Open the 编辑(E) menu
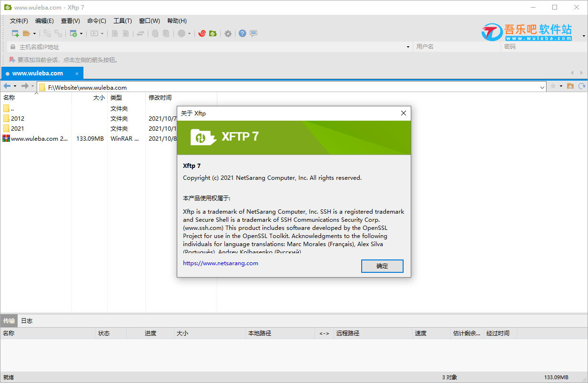Viewport: 588px width, 383px height. pyautogui.click(x=44, y=21)
